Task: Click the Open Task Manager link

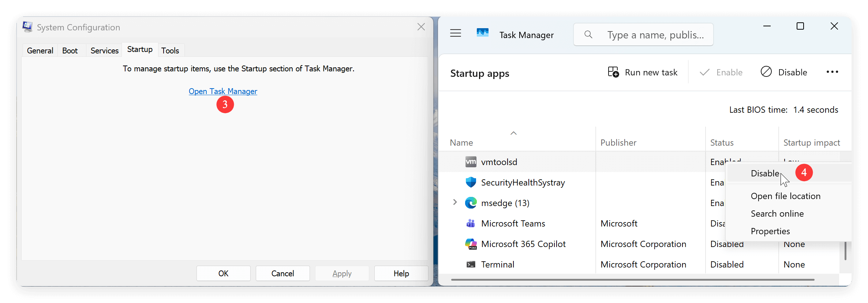Action: [223, 91]
